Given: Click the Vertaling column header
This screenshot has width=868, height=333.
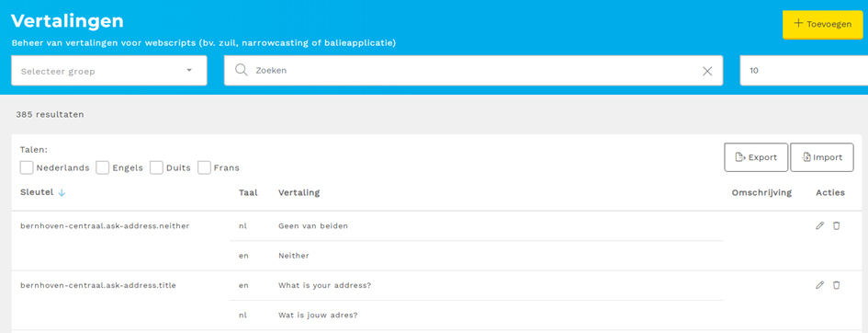Looking at the screenshot, I should (299, 193).
